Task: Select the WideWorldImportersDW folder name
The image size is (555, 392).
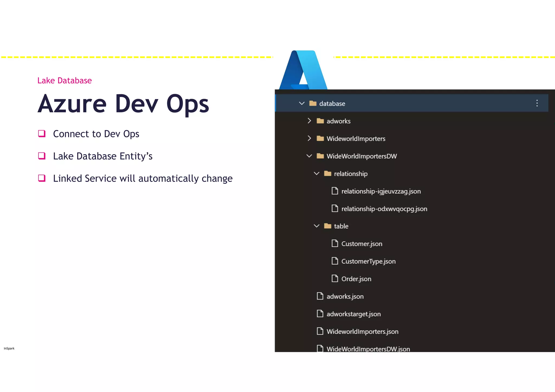Action: point(362,156)
